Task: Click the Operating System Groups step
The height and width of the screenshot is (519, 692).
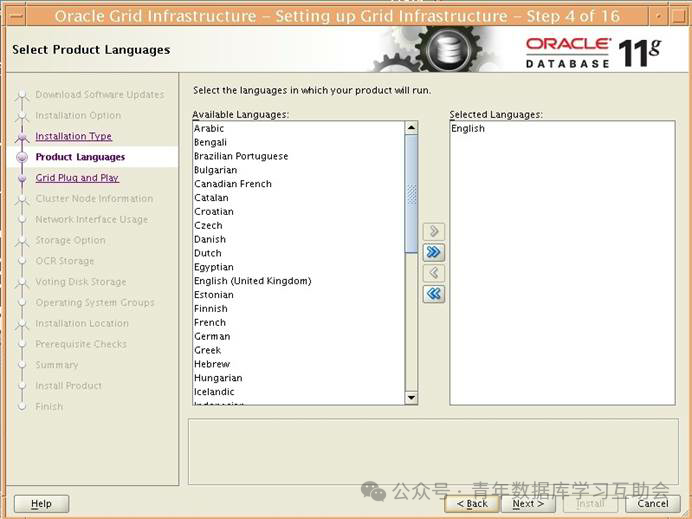Action: (95, 303)
